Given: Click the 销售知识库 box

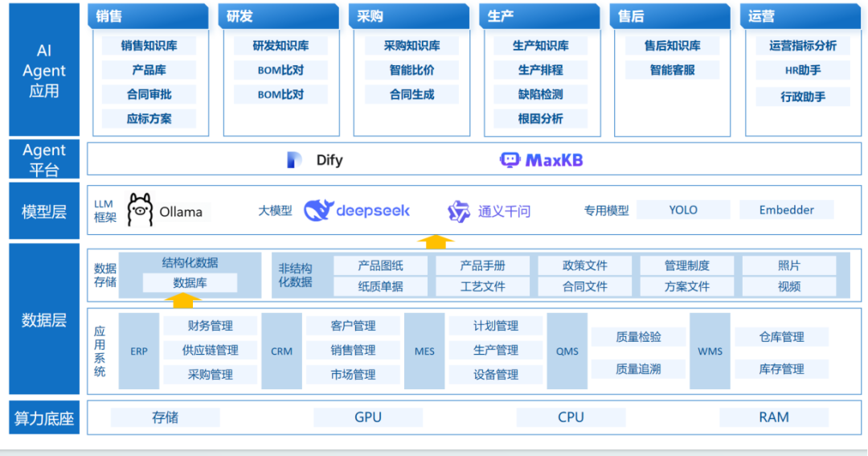Looking at the screenshot, I should coord(149,46).
